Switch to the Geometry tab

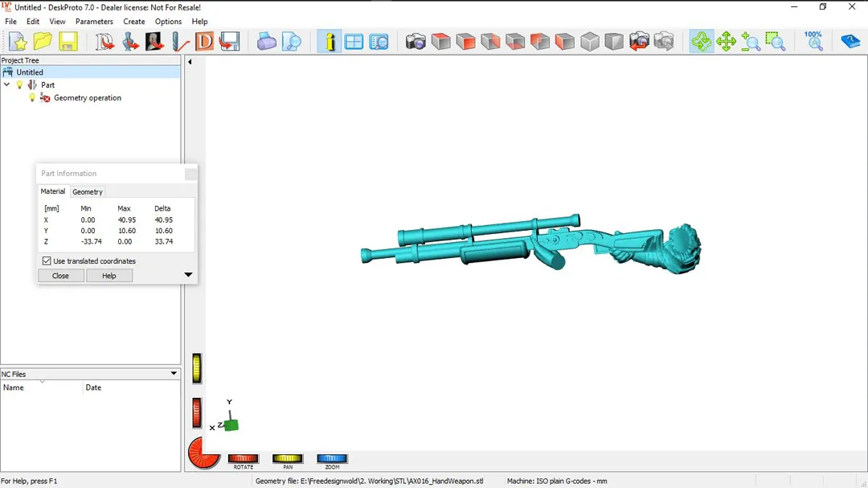(88, 191)
